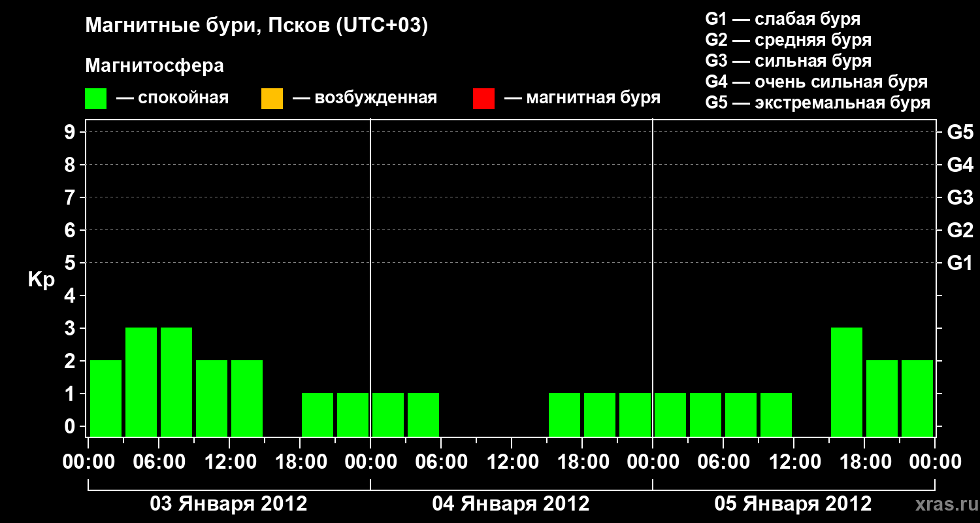Select 'G1 — слабая буря' legend line
The image size is (980, 523).
[783, 18]
